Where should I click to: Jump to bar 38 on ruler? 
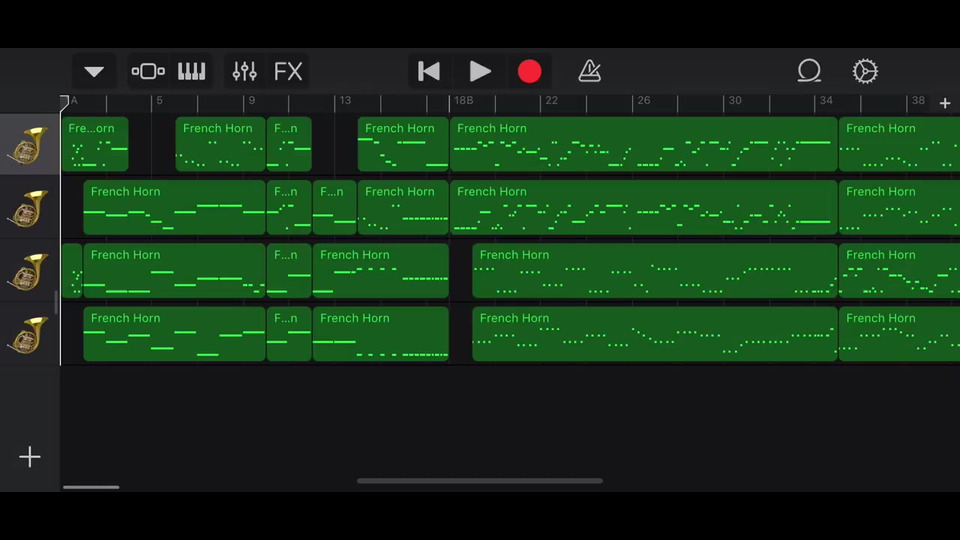click(918, 101)
